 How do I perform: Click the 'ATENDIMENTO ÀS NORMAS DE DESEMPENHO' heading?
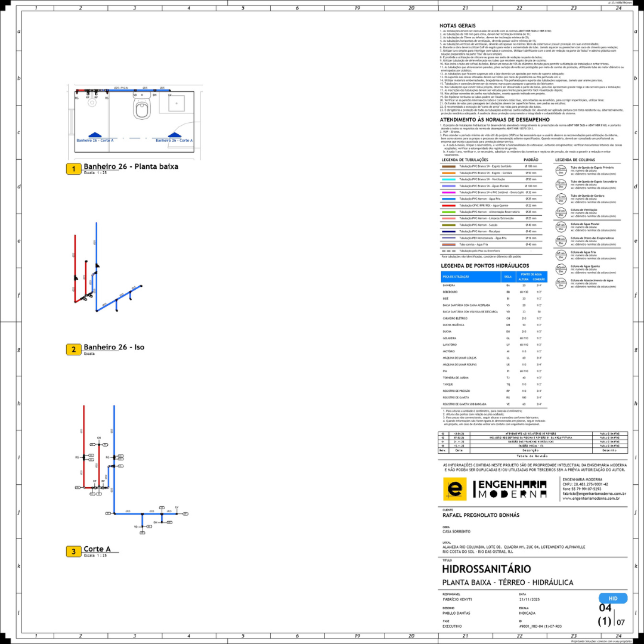tap(494, 120)
